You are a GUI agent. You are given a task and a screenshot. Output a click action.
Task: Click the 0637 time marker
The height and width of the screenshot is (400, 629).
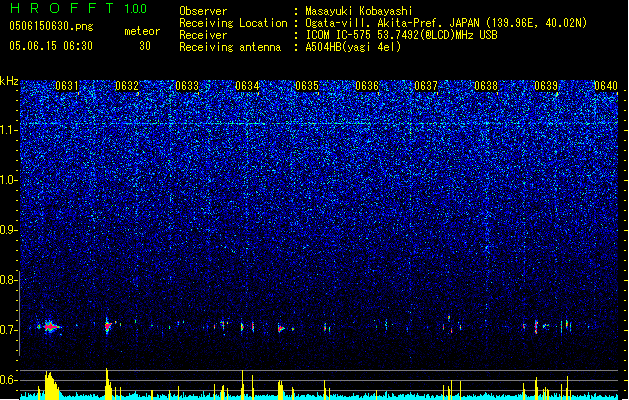tap(426, 86)
